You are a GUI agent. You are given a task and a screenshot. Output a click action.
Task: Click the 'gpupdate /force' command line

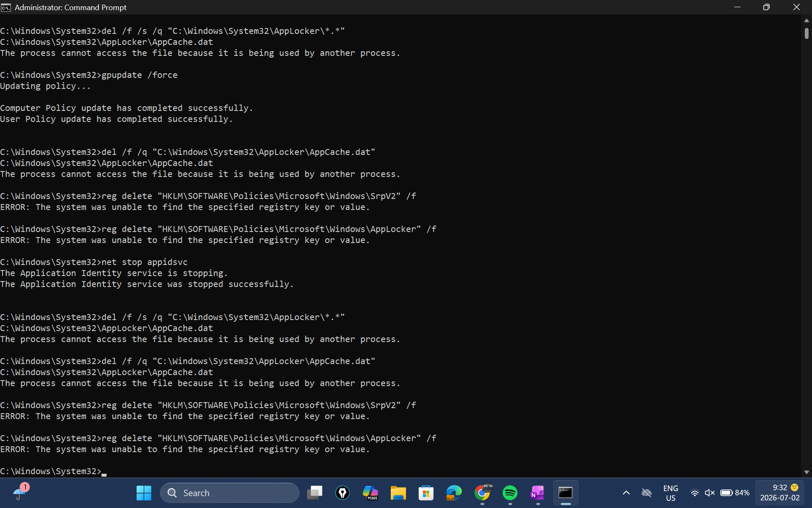coord(89,75)
